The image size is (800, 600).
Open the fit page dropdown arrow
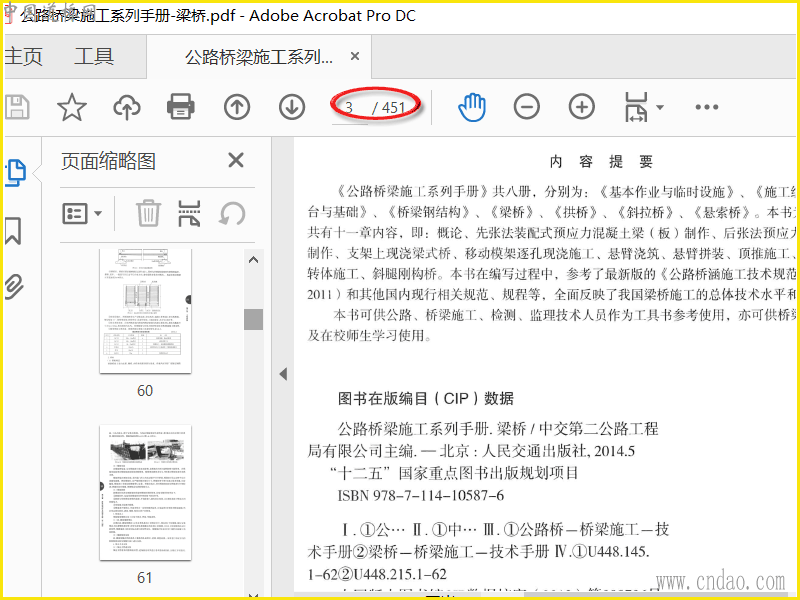[660, 107]
